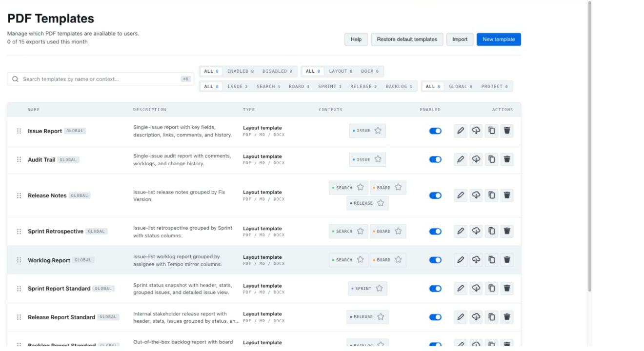Star the Board context for Worklog Report
The width and height of the screenshot is (644, 351).
tap(398, 260)
